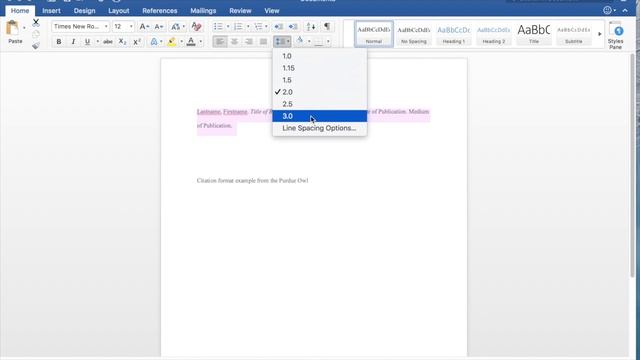Click the Change Case icon
Screen dimensions: 640x360
click(x=176, y=27)
